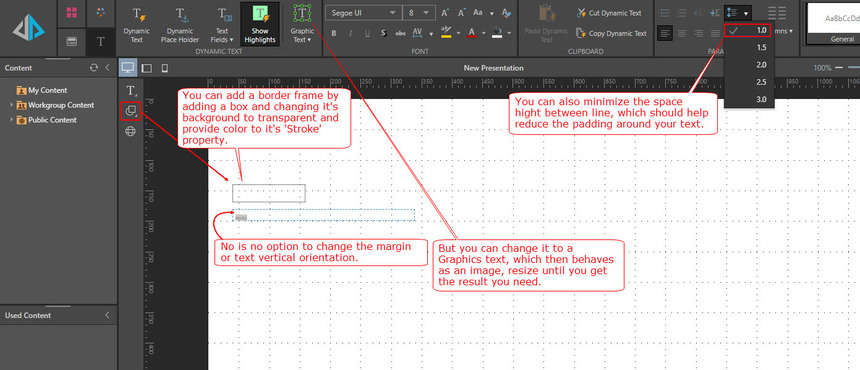The image size is (860, 370).
Task: Select 3.0 line spacing
Action: click(x=749, y=99)
